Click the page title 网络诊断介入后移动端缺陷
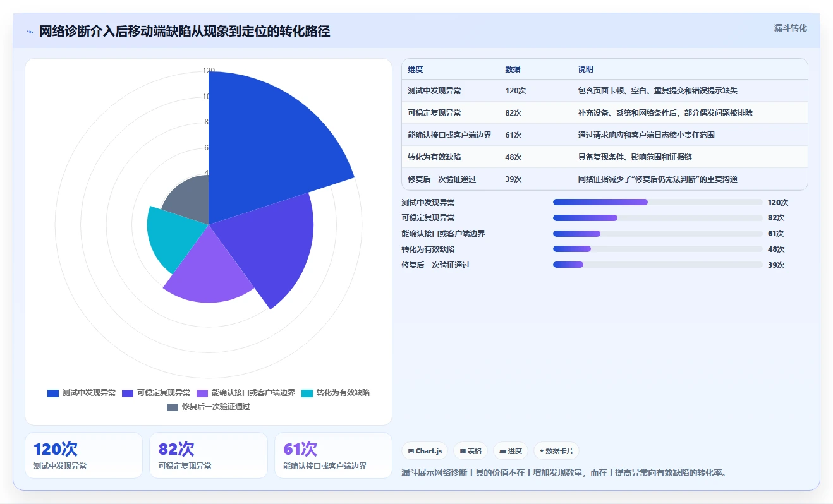The height and width of the screenshot is (504, 833). point(185,32)
